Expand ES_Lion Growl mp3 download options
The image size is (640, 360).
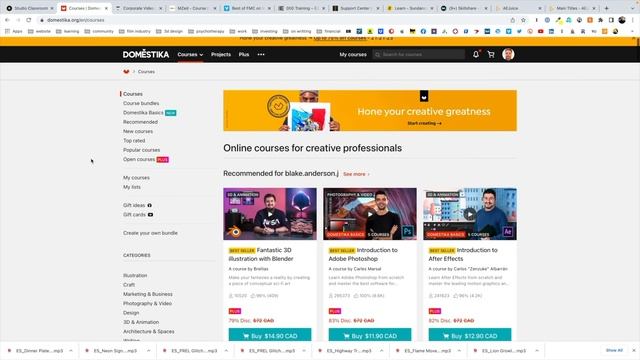(537, 351)
